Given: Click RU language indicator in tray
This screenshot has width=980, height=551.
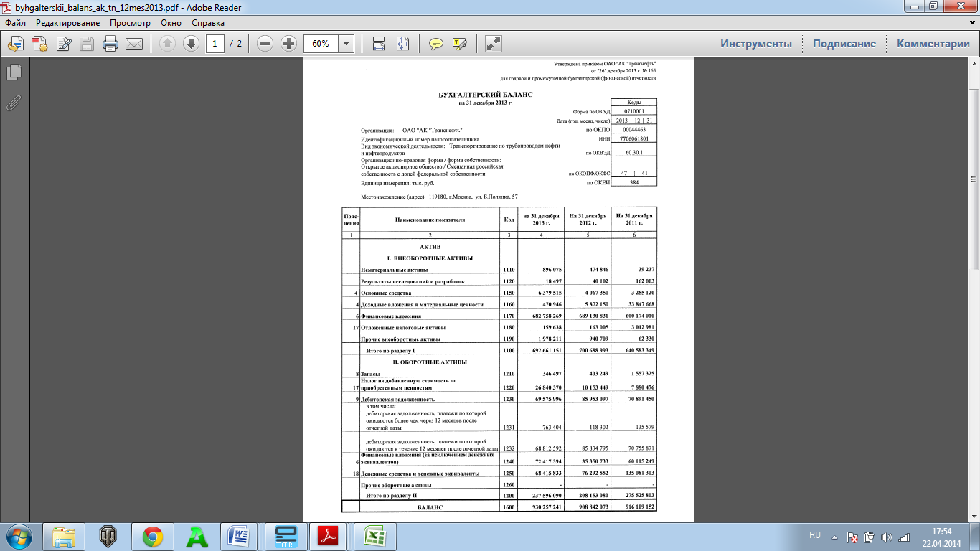Looking at the screenshot, I should pos(814,536).
